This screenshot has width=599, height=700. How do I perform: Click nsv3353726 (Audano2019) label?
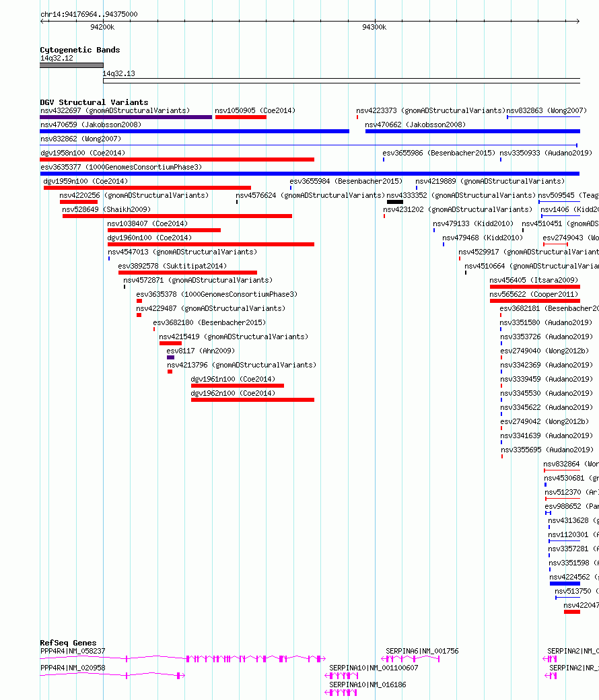tap(547, 337)
